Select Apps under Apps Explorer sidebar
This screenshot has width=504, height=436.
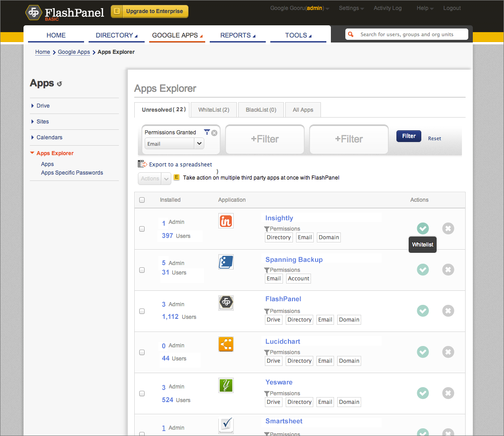(47, 164)
